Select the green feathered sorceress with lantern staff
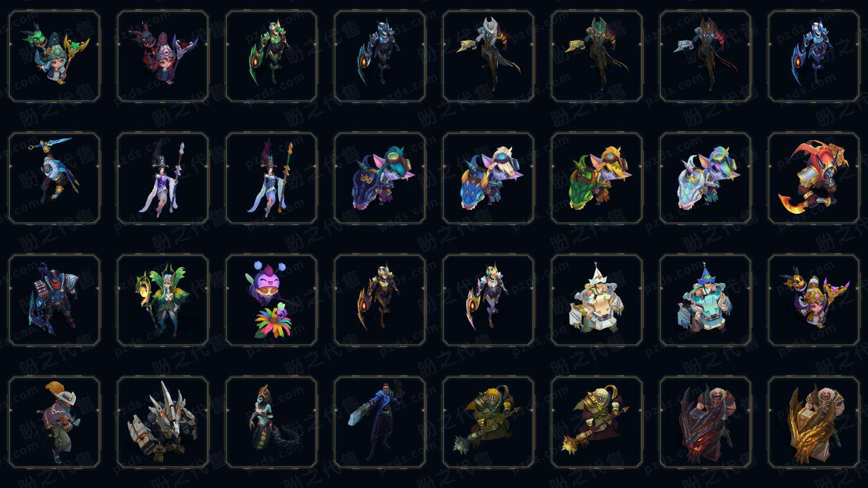Screen dimensions: 868x488 pyautogui.click(x=163, y=300)
